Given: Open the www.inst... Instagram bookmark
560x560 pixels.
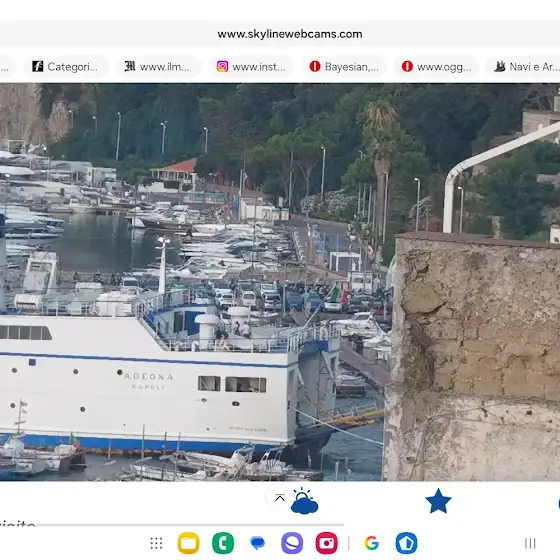Looking at the screenshot, I should [251, 67].
